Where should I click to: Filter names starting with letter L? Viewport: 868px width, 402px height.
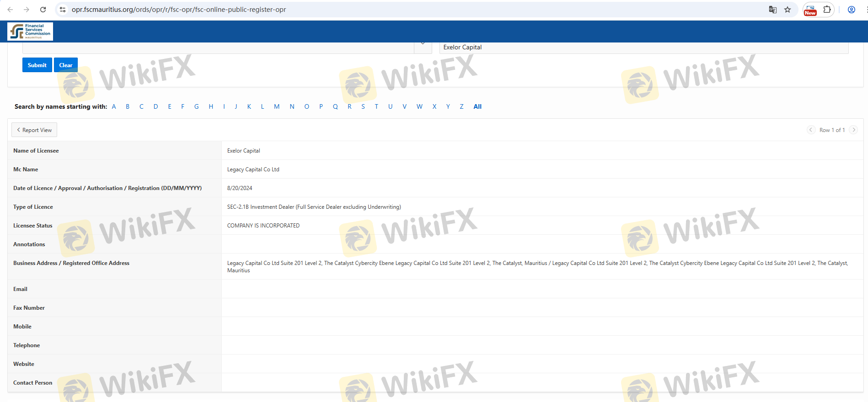(263, 106)
